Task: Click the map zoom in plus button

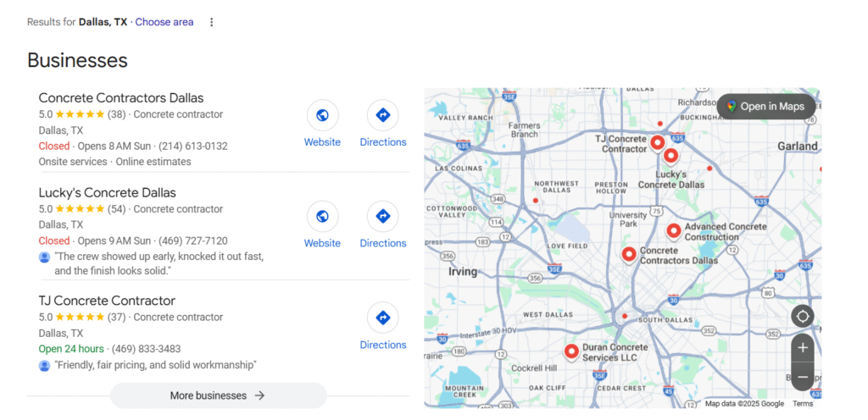Action: (803, 348)
